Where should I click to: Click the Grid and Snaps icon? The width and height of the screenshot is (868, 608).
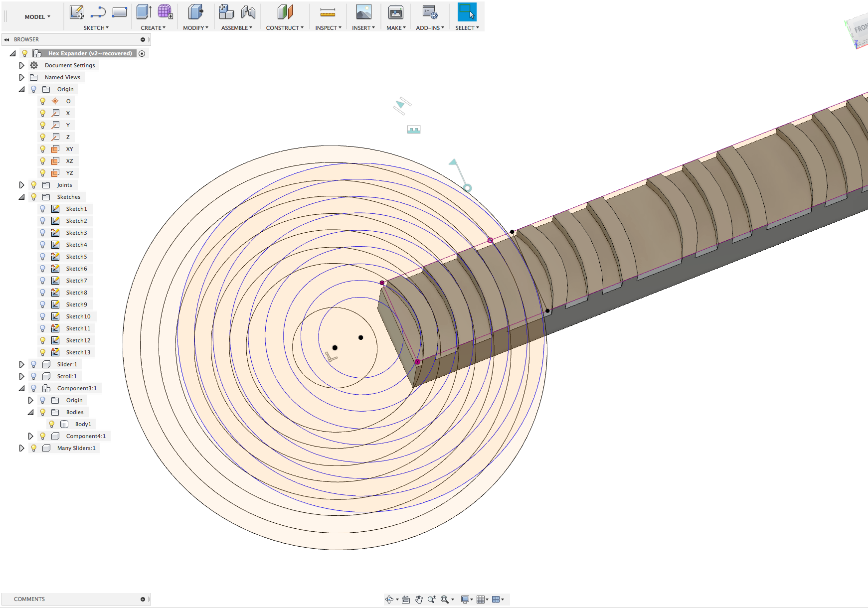click(x=481, y=600)
